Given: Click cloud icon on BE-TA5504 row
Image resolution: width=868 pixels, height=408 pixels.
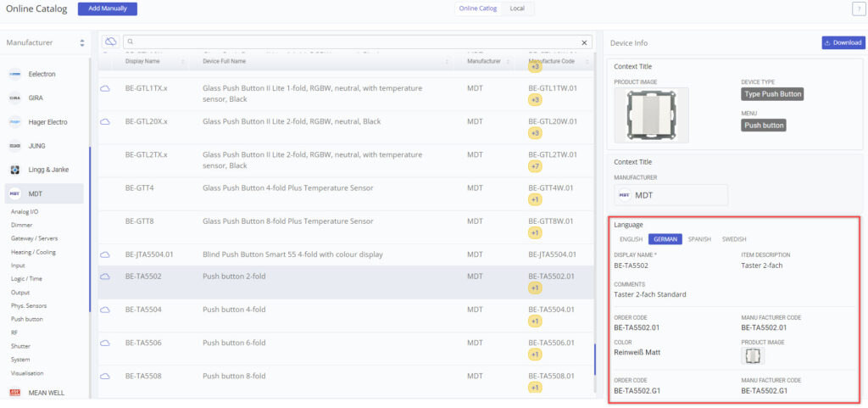Looking at the screenshot, I should pyautogui.click(x=104, y=310).
